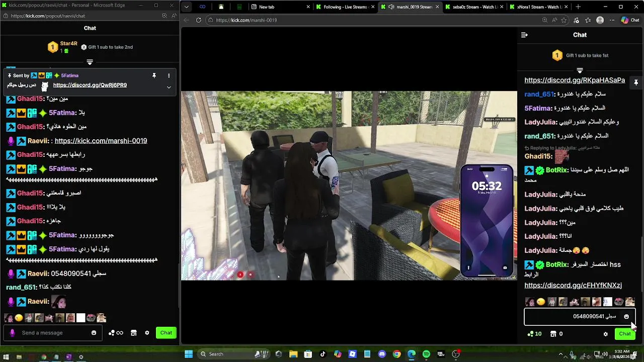Click the Chat send button in popout window

166,333
